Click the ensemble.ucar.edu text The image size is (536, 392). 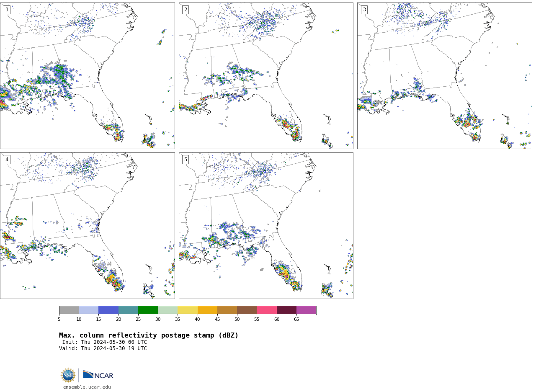point(87,387)
